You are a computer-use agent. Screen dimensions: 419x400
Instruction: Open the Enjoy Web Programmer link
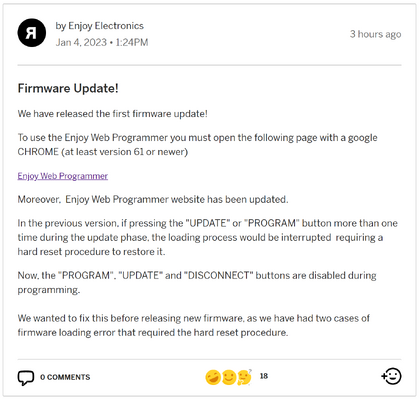click(x=63, y=176)
